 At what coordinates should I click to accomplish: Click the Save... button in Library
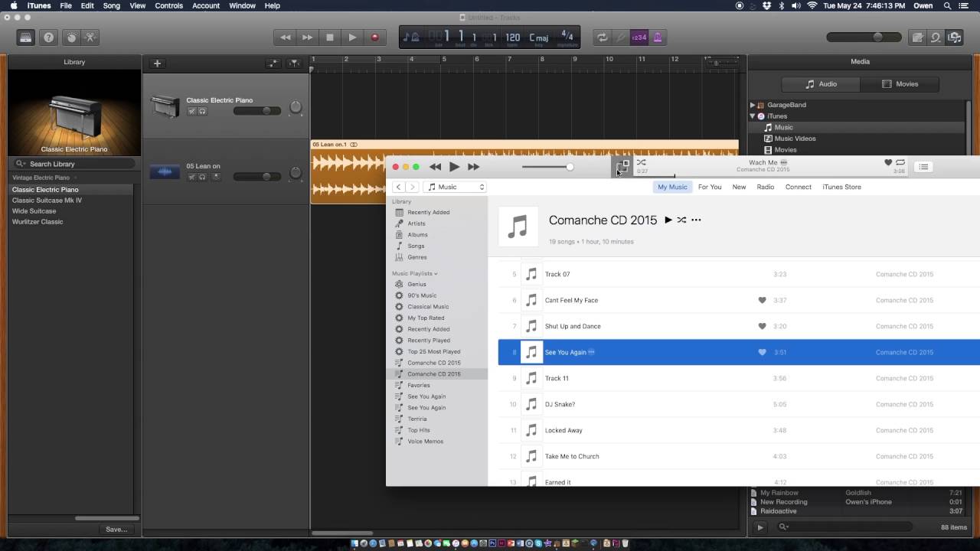coord(116,529)
